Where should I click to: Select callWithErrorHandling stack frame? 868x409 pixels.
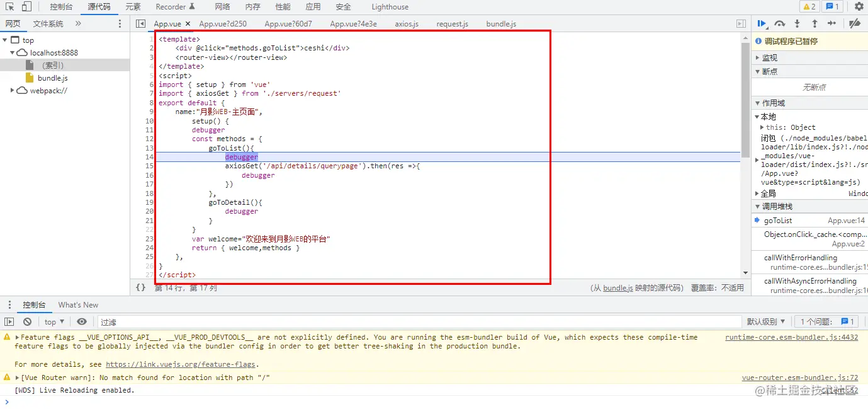(x=809, y=262)
